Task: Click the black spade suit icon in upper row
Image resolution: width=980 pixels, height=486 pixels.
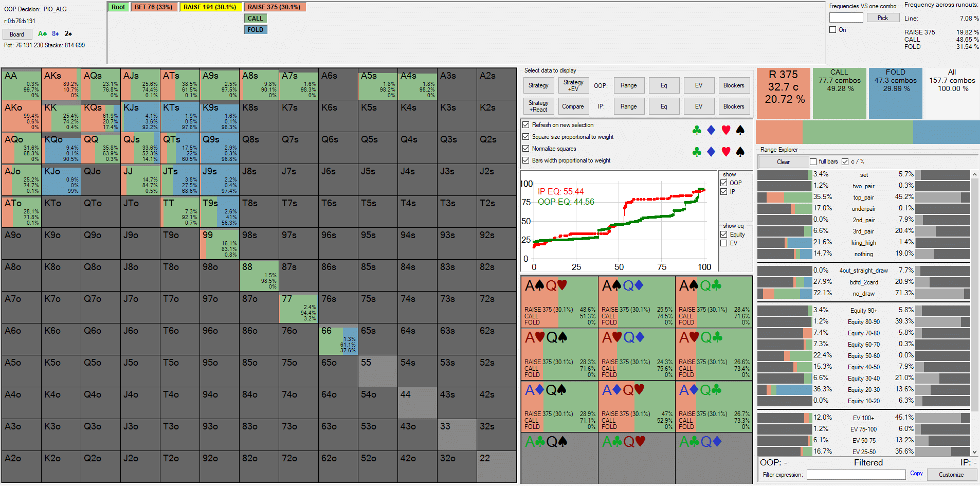Action: pos(740,130)
